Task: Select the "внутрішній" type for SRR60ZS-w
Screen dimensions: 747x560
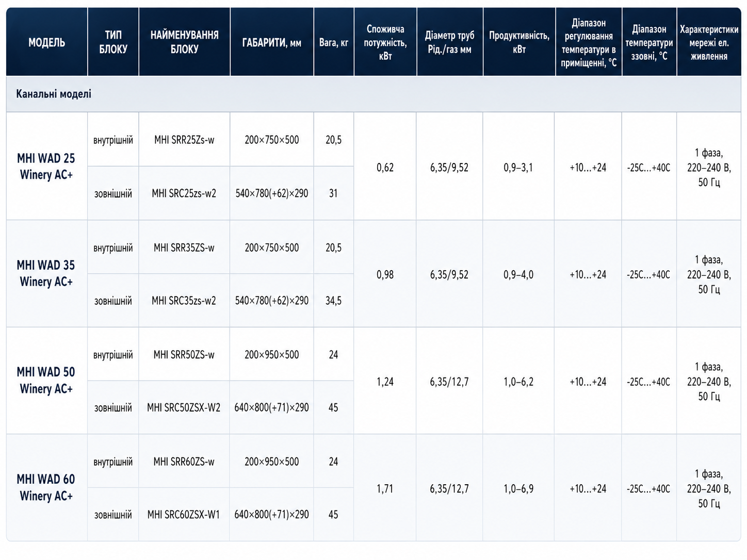Action: [113, 462]
